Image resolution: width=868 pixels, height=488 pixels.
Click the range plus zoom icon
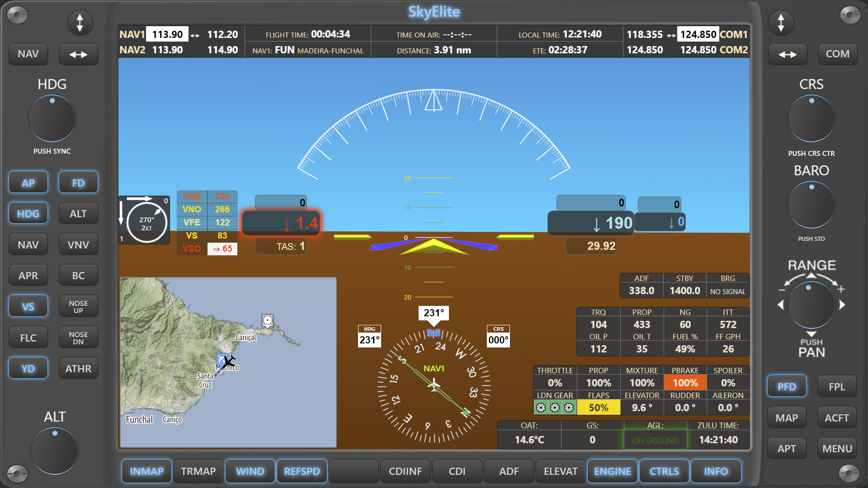pos(841,289)
